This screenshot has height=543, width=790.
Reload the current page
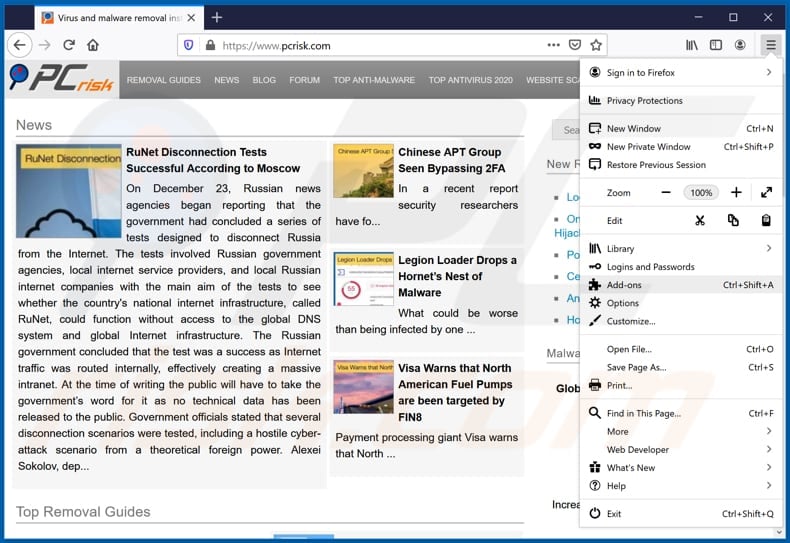(69, 45)
